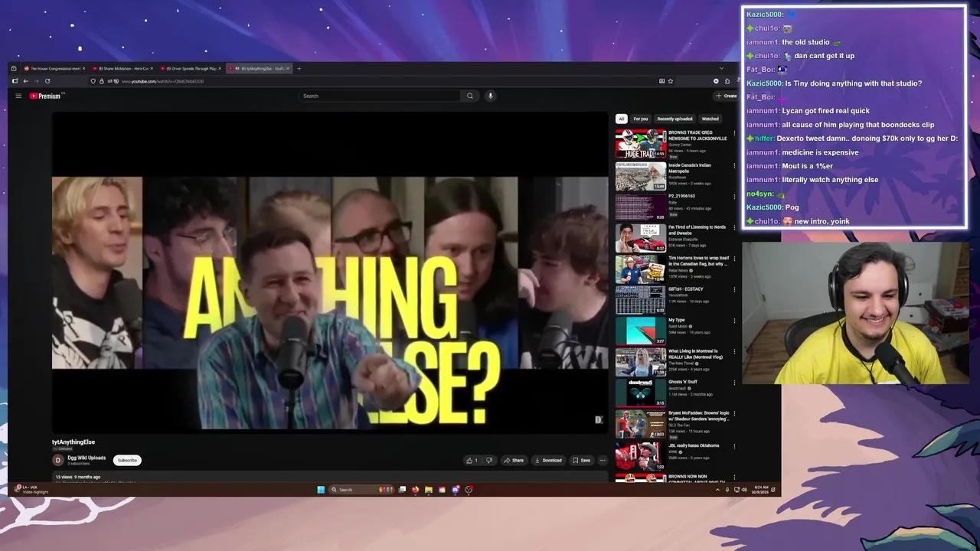Save the video using the Save button
The width and height of the screenshot is (980, 551).
point(582,460)
